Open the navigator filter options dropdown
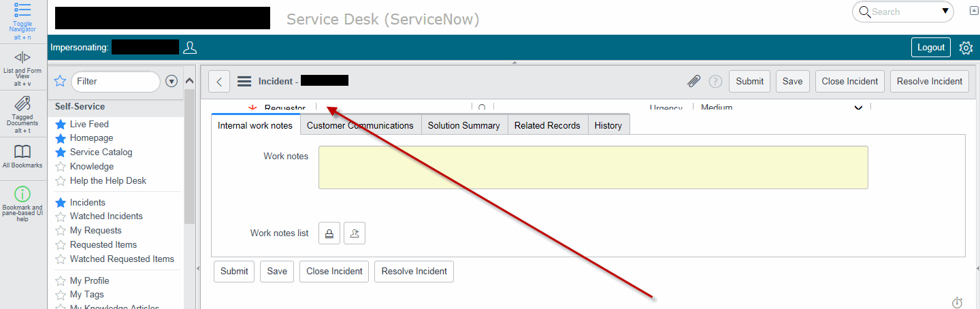This screenshot has height=309, width=980. tap(171, 81)
